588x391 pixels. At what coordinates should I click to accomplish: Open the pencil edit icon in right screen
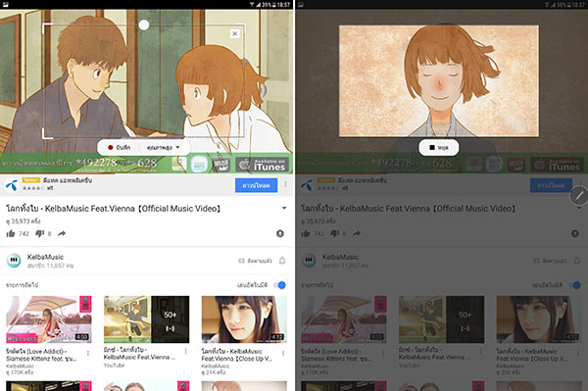pyautogui.click(x=579, y=195)
